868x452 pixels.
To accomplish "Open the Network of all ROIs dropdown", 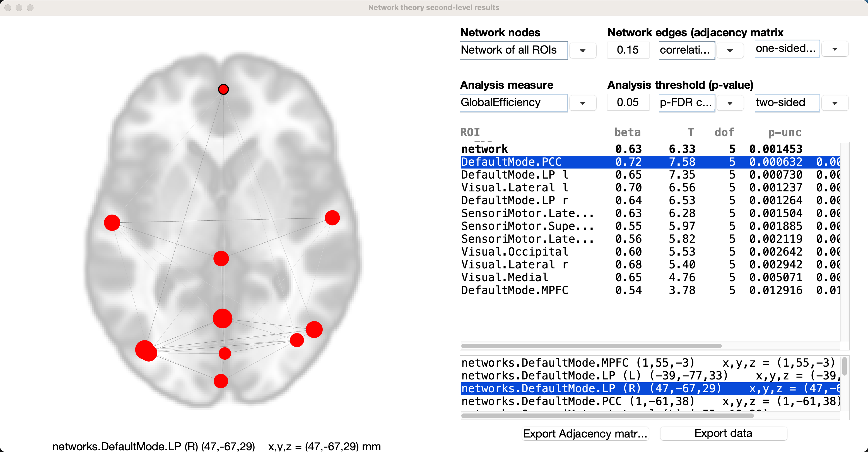I will pyautogui.click(x=583, y=51).
